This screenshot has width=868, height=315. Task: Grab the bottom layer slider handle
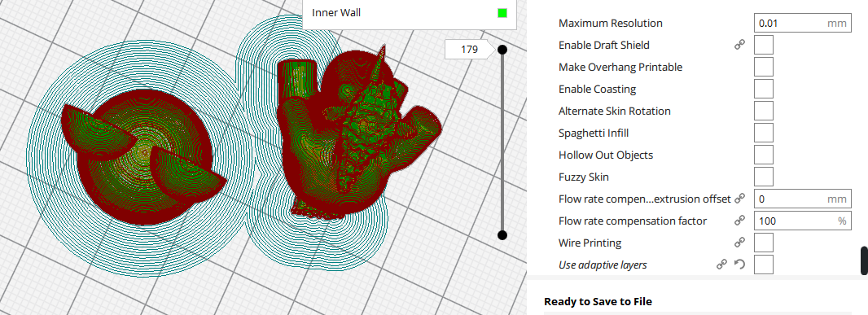[x=502, y=235]
